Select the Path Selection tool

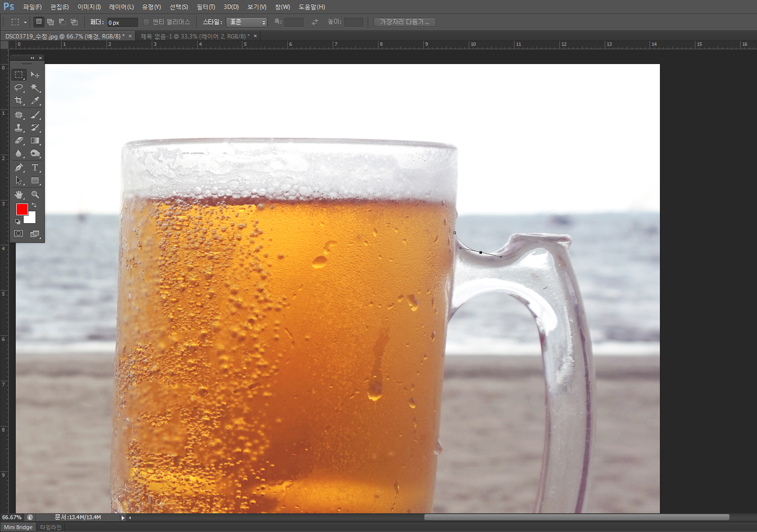[19, 180]
